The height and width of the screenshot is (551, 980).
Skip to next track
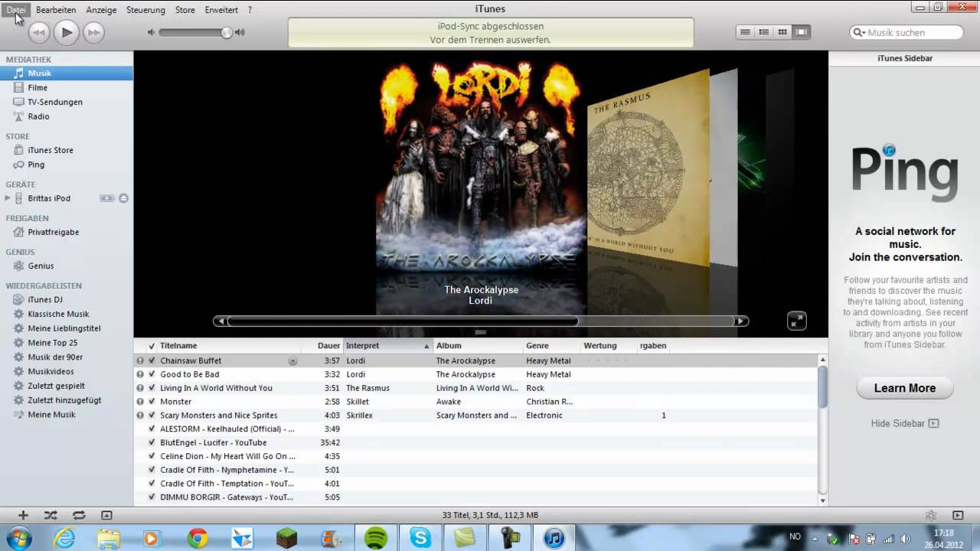[93, 32]
